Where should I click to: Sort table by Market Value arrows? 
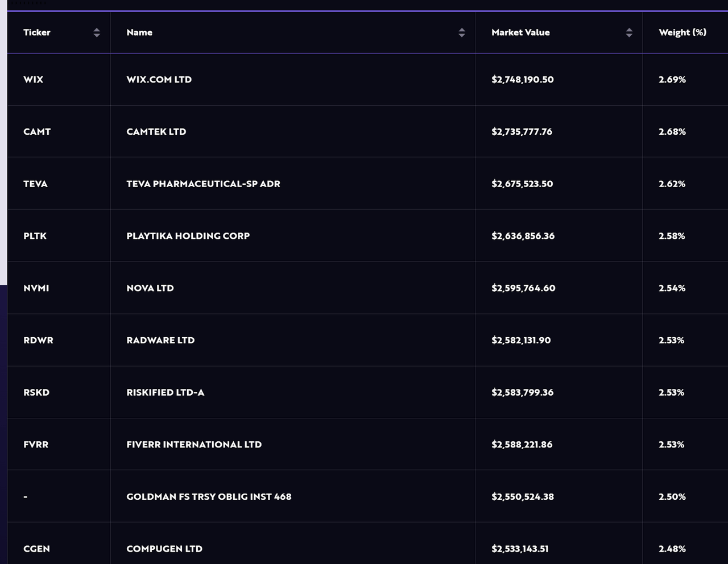629,32
